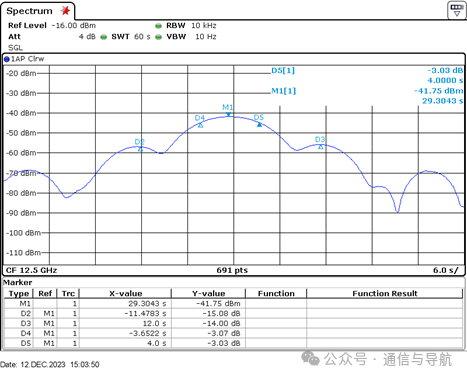Viewport: 467px width, 378px height.
Task: Click the RBW green status indicator
Action: pyautogui.click(x=158, y=26)
